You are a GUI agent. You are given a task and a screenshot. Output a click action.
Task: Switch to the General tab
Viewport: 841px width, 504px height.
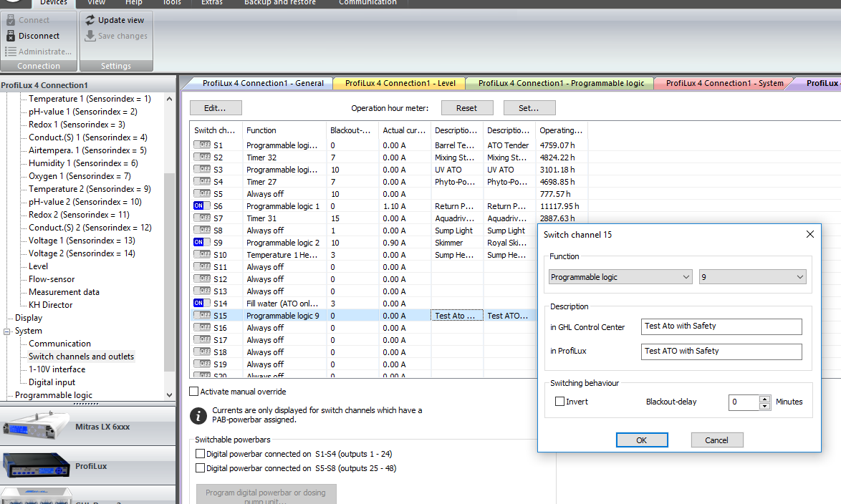coord(263,83)
